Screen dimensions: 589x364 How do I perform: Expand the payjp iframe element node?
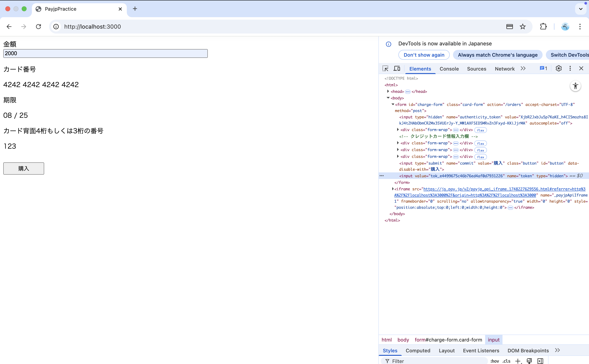click(x=393, y=189)
